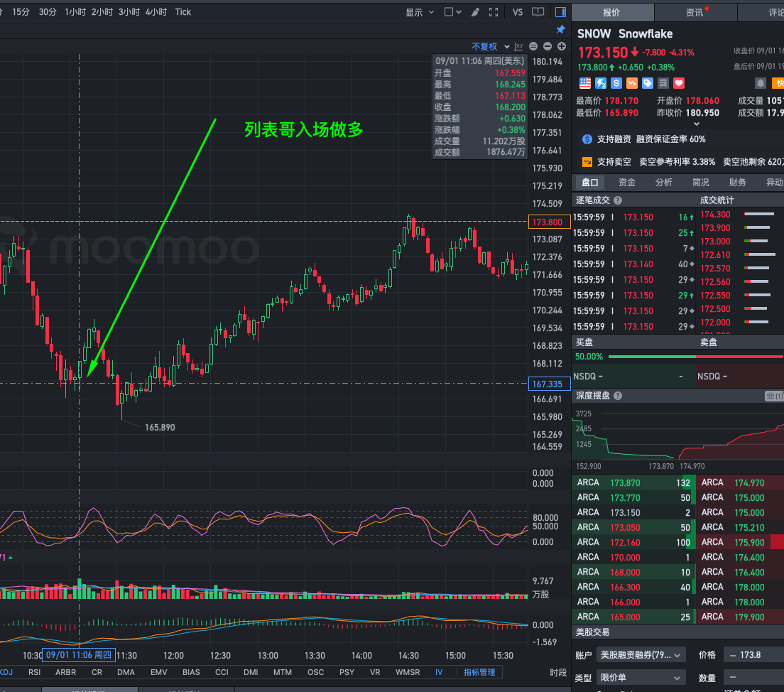The image size is (784, 692).
Task: Open help icon next to 逐笔成交
Action: coord(618,200)
